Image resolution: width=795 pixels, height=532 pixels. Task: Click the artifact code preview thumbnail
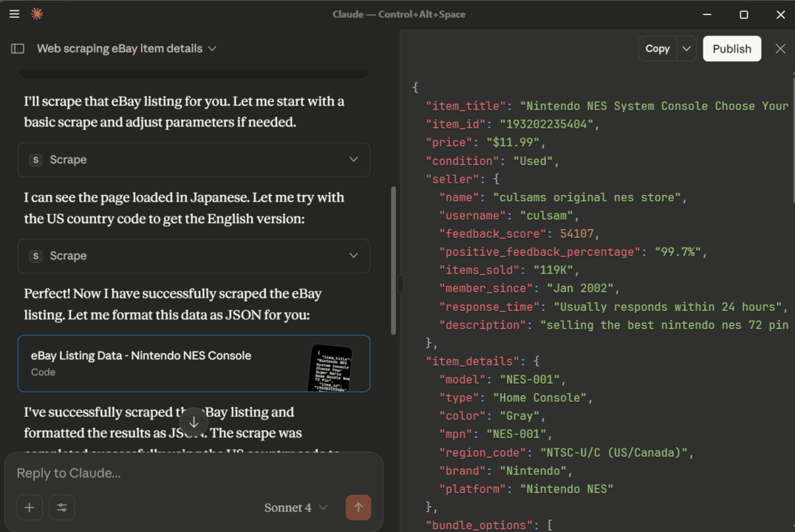330,366
